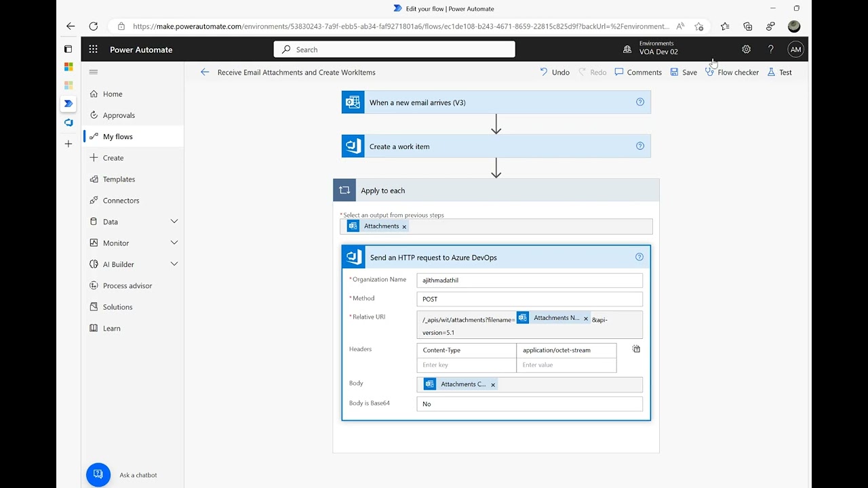The height and width of the screenshot is (488, 868).
Task: Save the flow
Action: [x=684, y=72]
